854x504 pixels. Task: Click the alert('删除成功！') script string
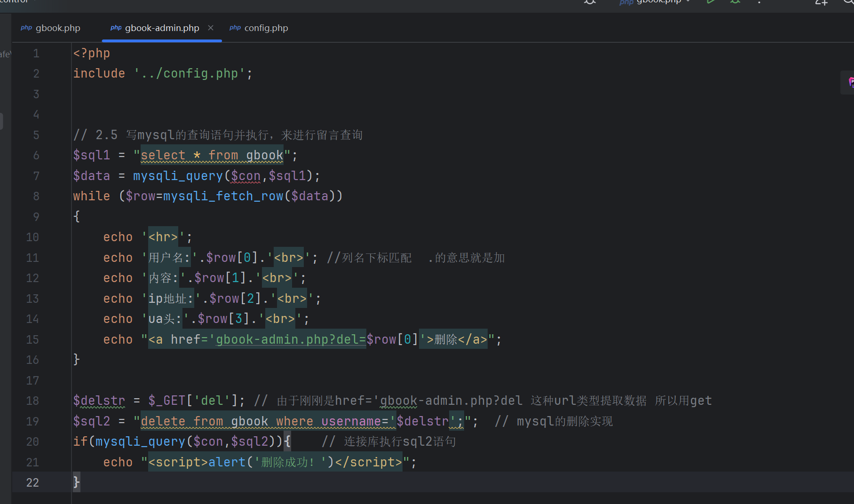click(x=271, y=462)
